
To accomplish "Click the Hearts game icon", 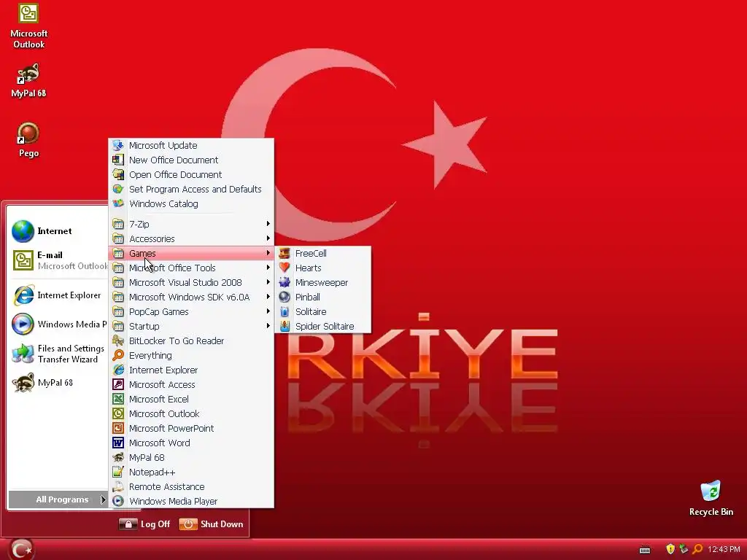I will pyautogui.click(x=285, y=268).
